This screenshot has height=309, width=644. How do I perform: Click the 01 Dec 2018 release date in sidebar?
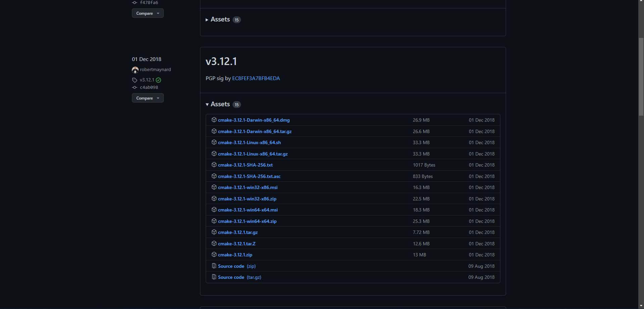click(x=147, y=59)
